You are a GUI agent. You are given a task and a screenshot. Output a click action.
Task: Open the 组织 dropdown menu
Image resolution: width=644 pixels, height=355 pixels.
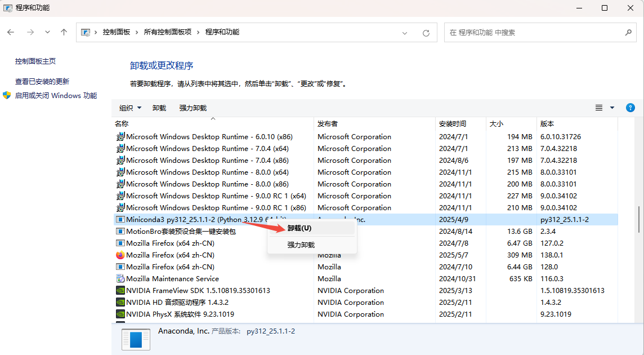[x=130, y=108]
